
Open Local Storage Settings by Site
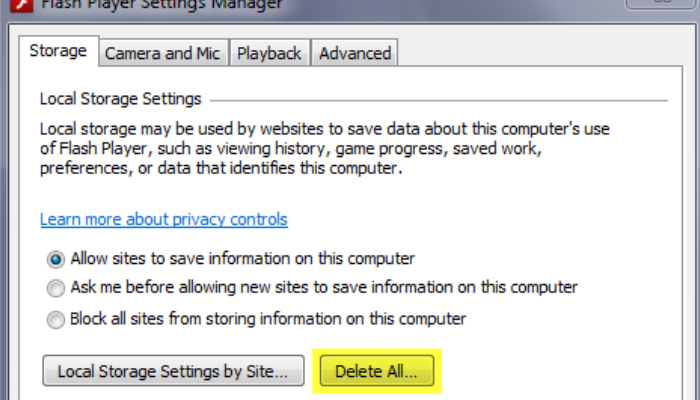pyautogui.click(x=173, y=371)
